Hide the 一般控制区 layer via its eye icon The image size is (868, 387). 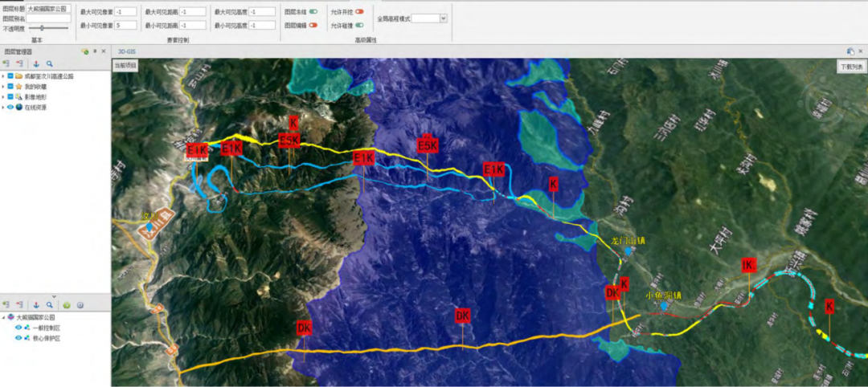[x=18, y=328]
